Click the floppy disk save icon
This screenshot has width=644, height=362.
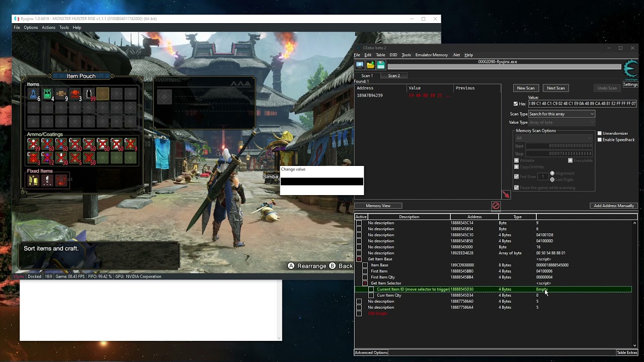point(381,65)
